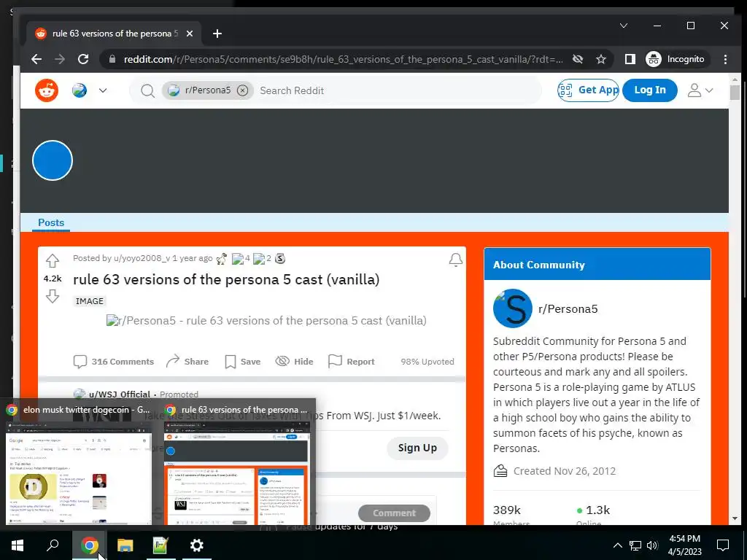Screen dimensions: 747x560
Task: Click the Log In button
Action: pyautogui.click(x=649, y=90)
